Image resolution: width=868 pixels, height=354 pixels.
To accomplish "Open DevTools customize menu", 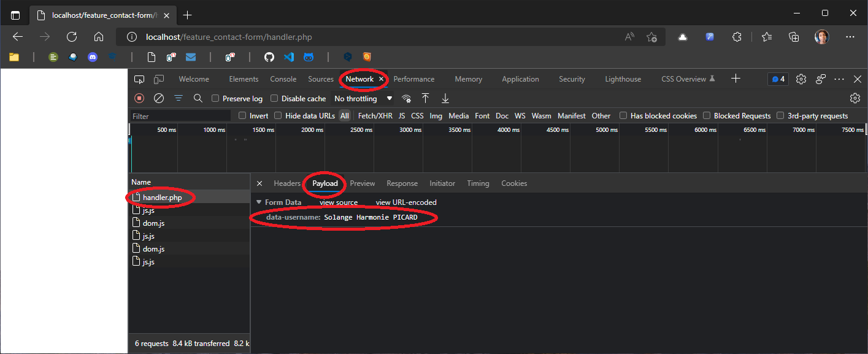I will pos(840,79).
